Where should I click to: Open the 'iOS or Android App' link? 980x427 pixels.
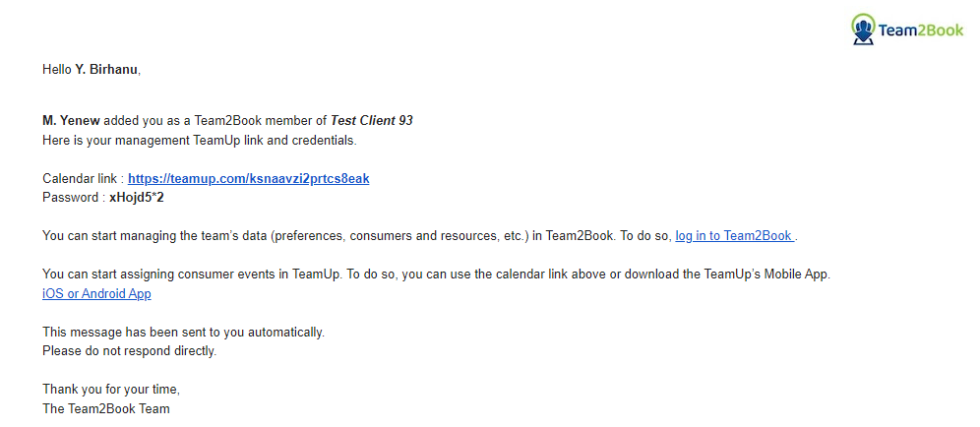click(x=96, y=294)
